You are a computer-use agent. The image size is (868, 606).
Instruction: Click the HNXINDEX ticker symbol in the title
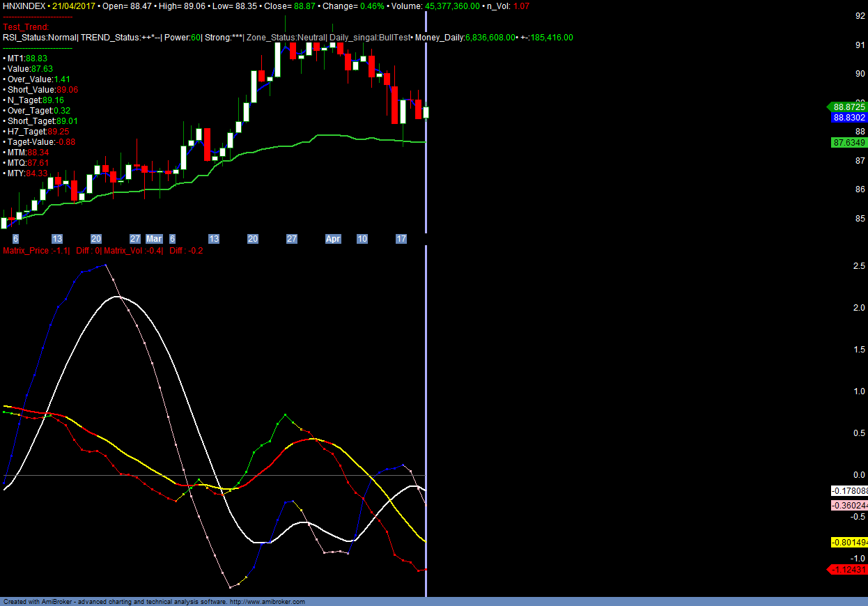pos(23,6)
